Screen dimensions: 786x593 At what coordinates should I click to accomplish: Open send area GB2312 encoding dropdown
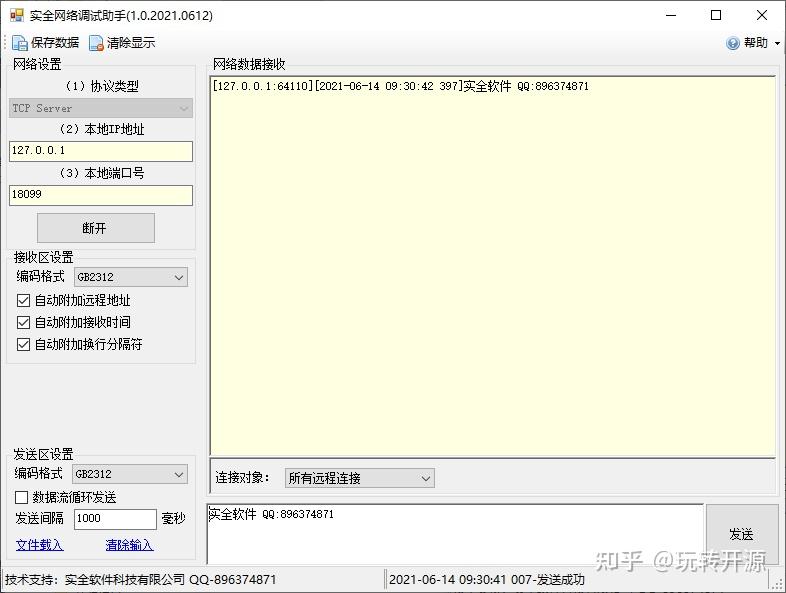click(130, 474)
